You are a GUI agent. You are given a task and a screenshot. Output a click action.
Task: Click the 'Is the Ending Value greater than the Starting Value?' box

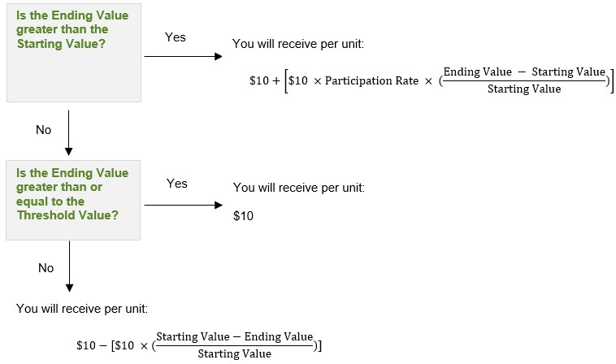74,53
